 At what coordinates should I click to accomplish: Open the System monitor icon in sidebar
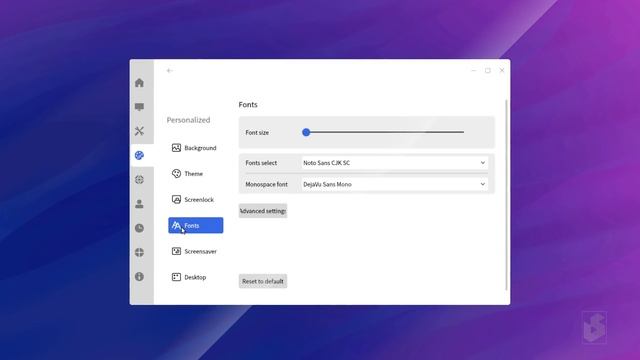coord(139,107)
